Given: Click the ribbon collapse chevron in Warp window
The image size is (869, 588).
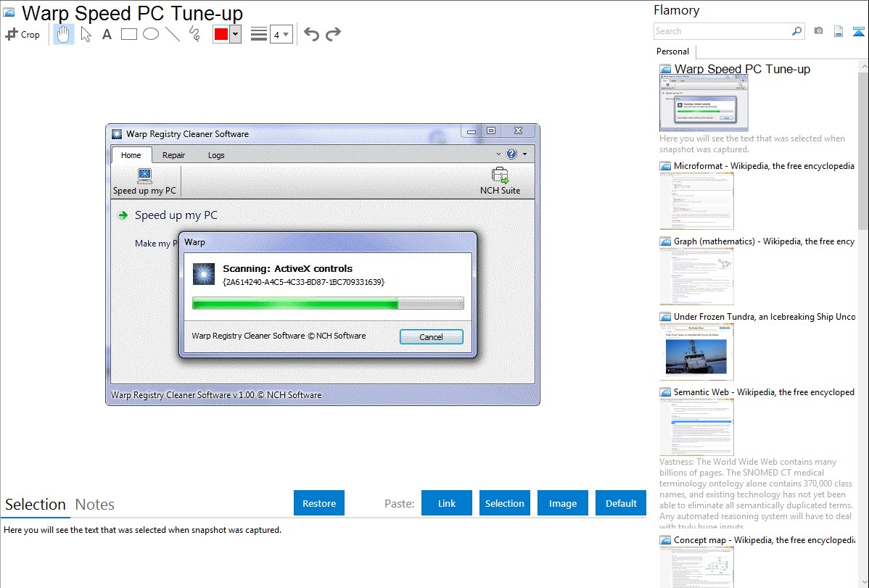Looking at the screenshot, I should (x=498, y=154).
